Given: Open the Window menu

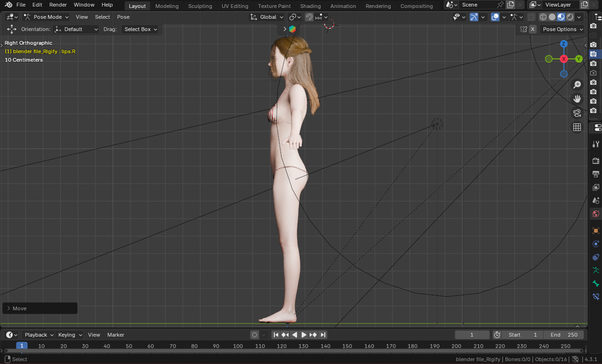Looking at the screenshot, I should point(84,5).
